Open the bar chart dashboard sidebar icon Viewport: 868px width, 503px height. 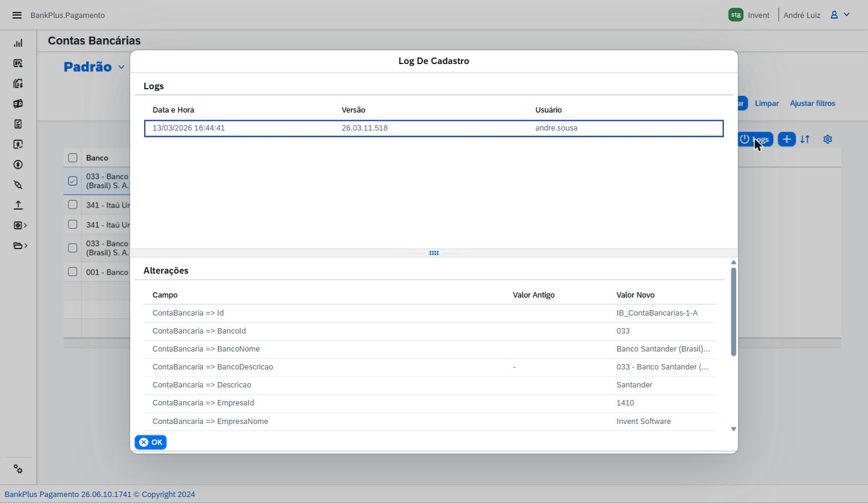tap(18, 43)
